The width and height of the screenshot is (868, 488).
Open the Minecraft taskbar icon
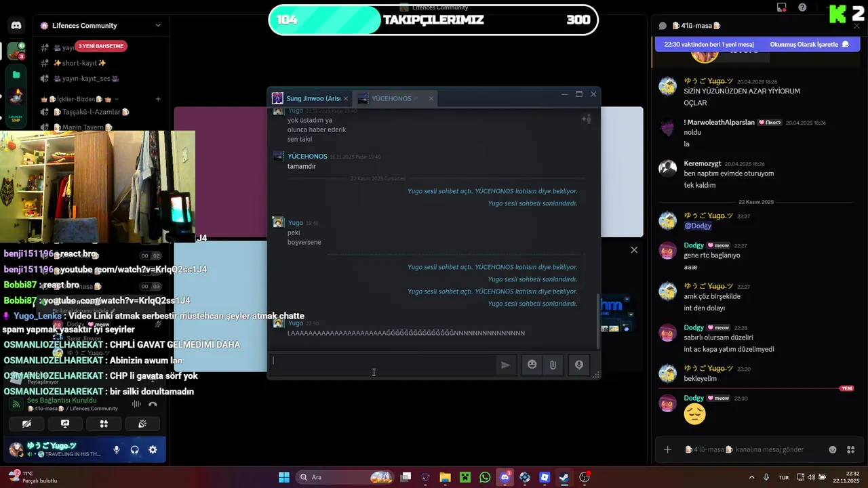click(x=465, y=477)
